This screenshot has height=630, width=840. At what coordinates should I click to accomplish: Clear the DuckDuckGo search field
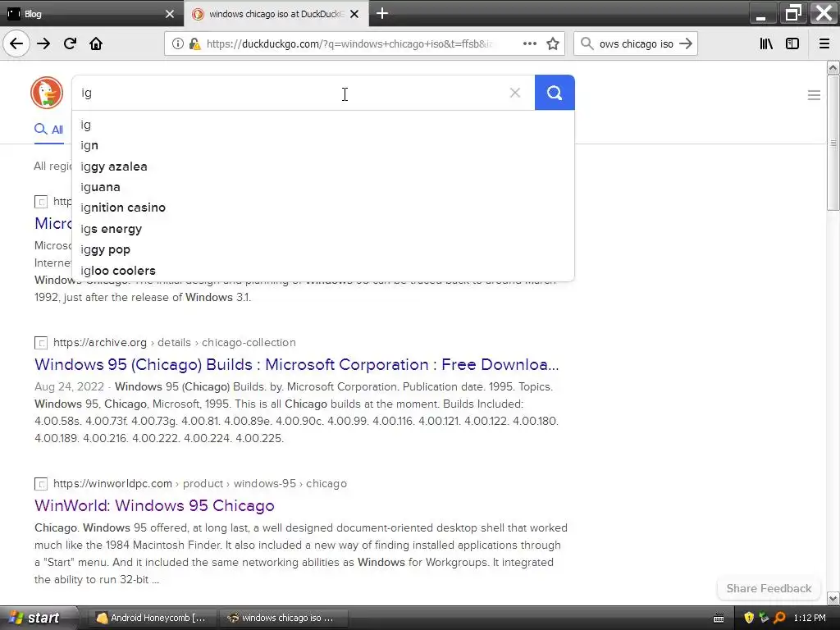pos(515,93)
